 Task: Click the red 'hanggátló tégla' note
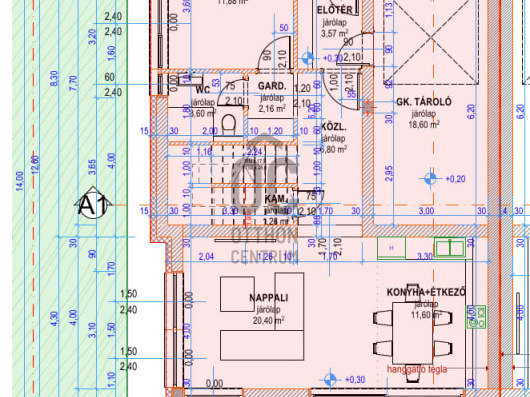417,369
